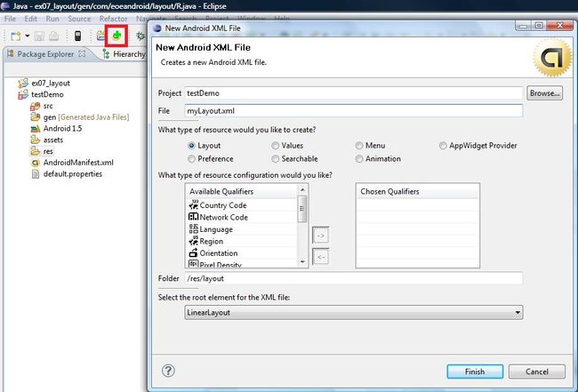This screenshot has height=392, width=578.
Task: Select the Menu radio button
Action: pos(359,146)
